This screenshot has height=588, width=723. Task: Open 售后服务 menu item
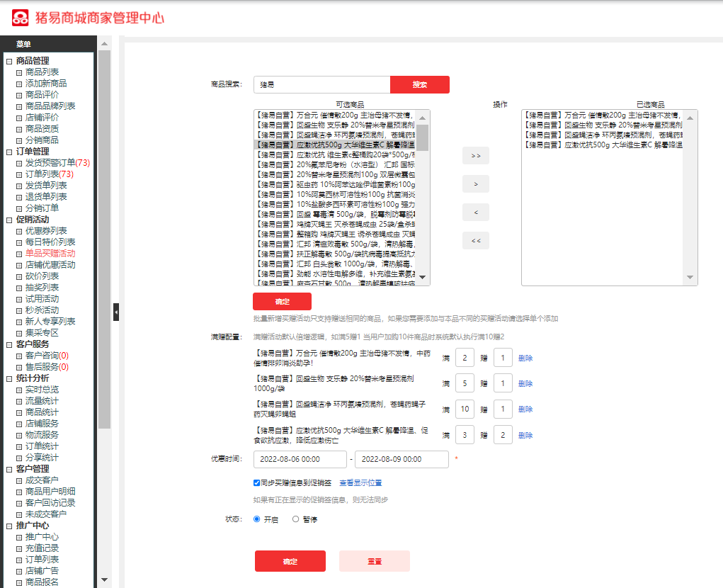(47, 367)
